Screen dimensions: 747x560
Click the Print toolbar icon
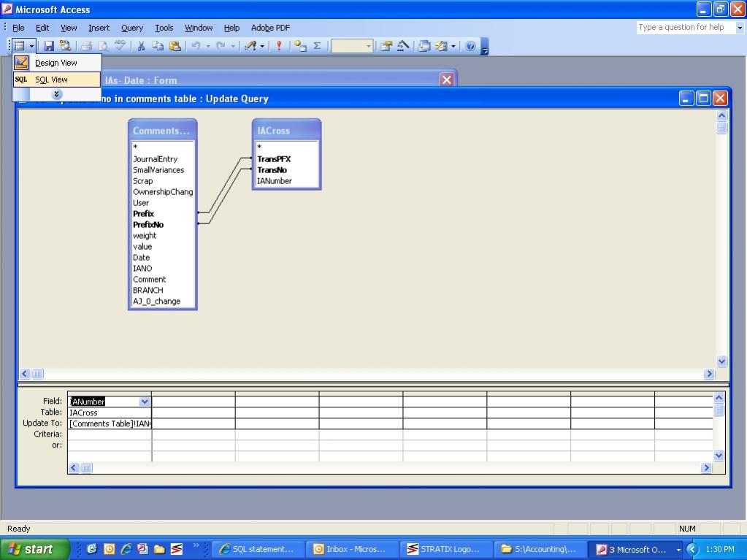pos(86,46)
